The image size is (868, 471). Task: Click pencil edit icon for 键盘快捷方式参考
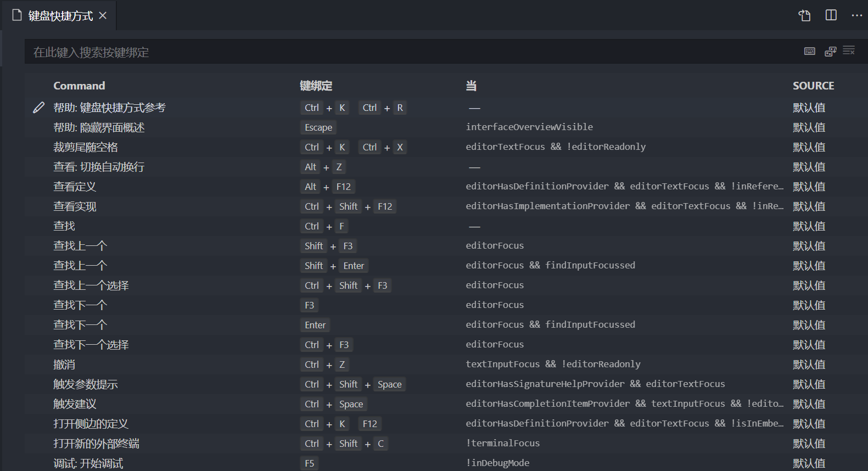pos(38,108)
